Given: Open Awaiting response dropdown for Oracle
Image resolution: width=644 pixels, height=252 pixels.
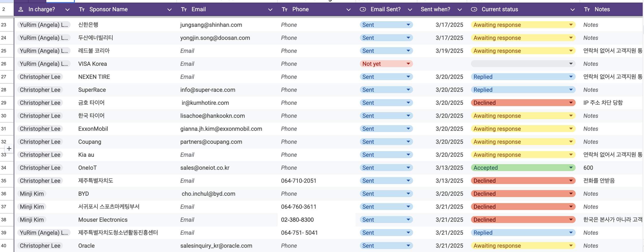Looking at the screenshot, I should (x=523, y=246).
